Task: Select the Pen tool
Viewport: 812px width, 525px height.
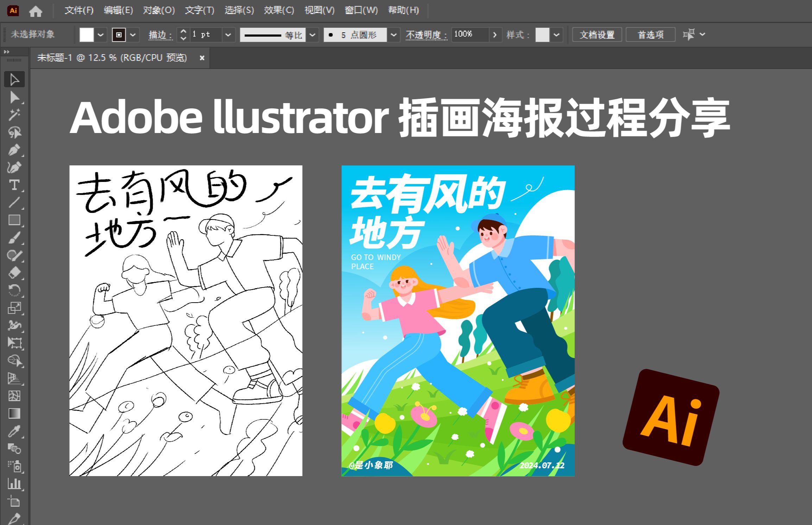Action: 14,150
